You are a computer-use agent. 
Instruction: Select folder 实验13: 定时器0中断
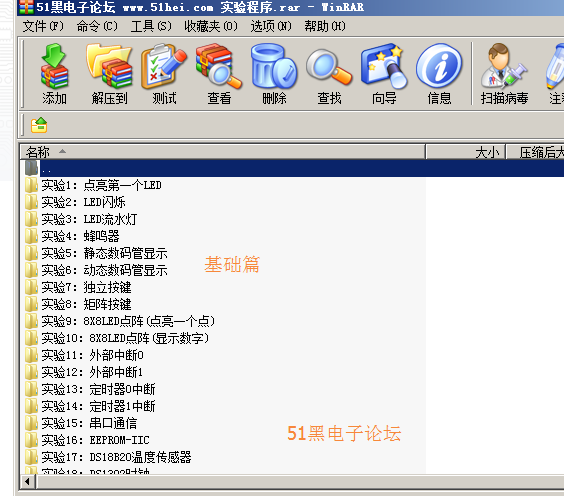pyautogui.click(x=90, y=389)
